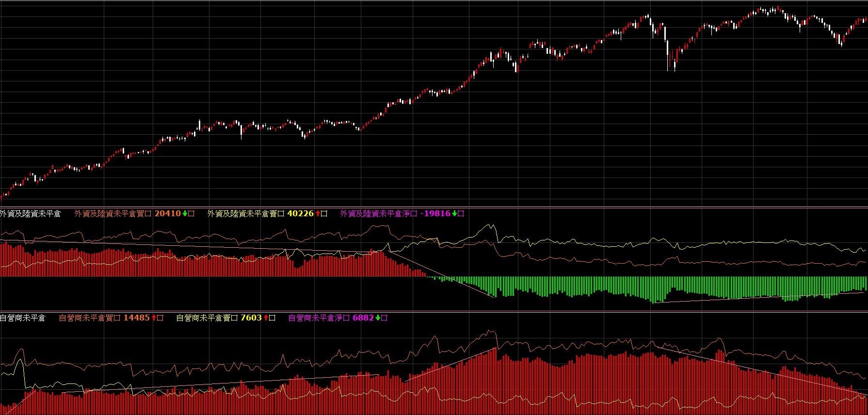Select the white 外資及陸資未平倉 panel title
The height and width of the screenshot is (415, 868).
coord(30,214)
